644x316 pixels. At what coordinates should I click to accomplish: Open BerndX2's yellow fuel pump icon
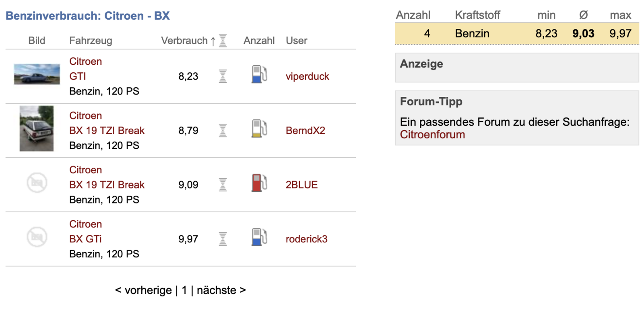point(259,129)
